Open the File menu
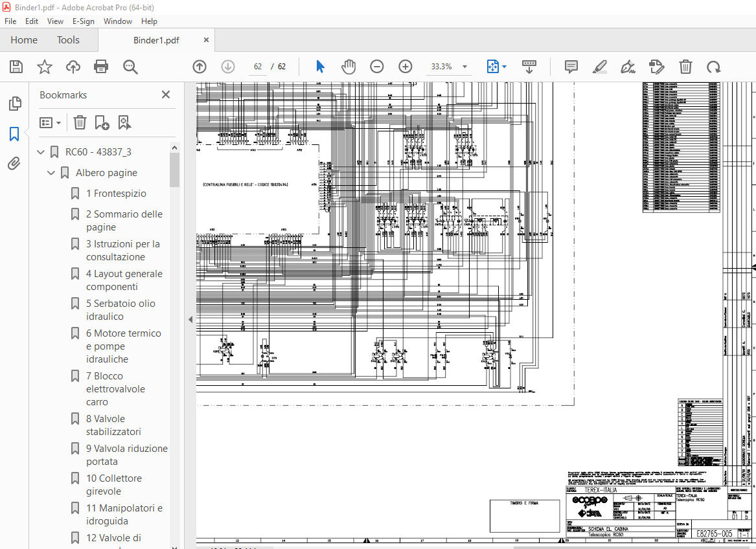This screenshot has width=756, height=549. (10, 21)
